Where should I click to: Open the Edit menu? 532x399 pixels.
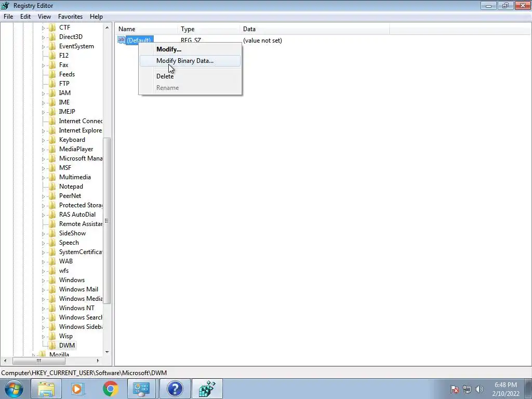[x=25, y=17]
